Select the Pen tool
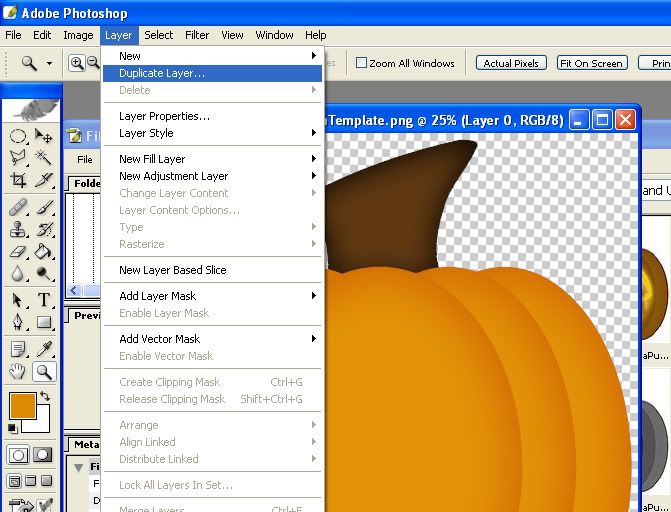Screen dimensions: 671x512 click(x=18, y=322)
